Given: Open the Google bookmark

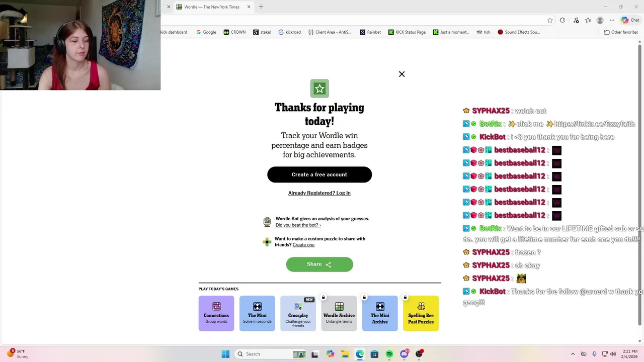Looking at the screenshot, I should [x=206, y=32].
